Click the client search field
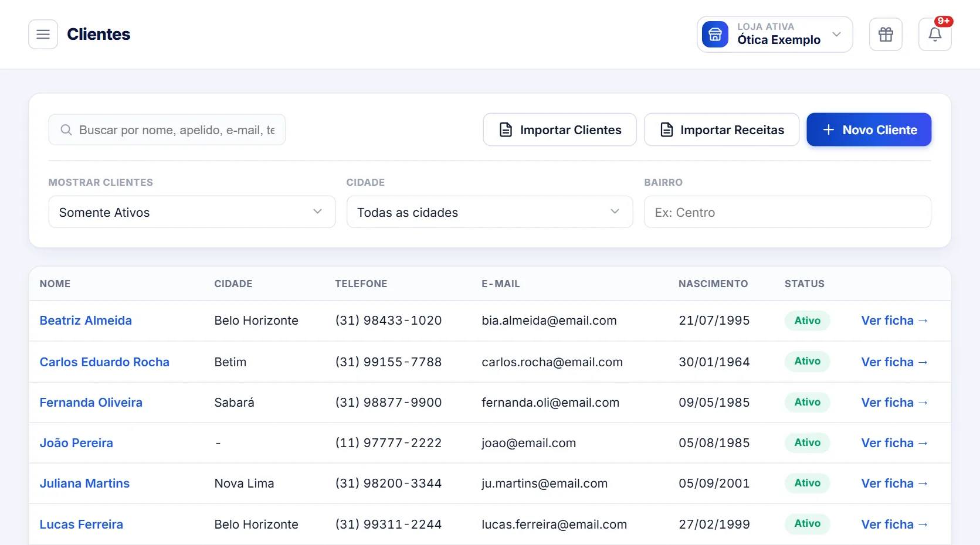The width and height of the screenshot is (980, 545). click(167, 130)
